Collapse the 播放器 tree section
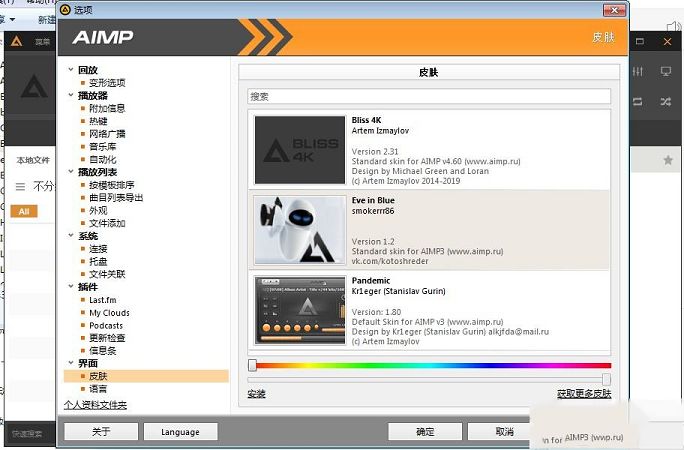Viewport: 684px width, 450px height. [x=71, y=95]
